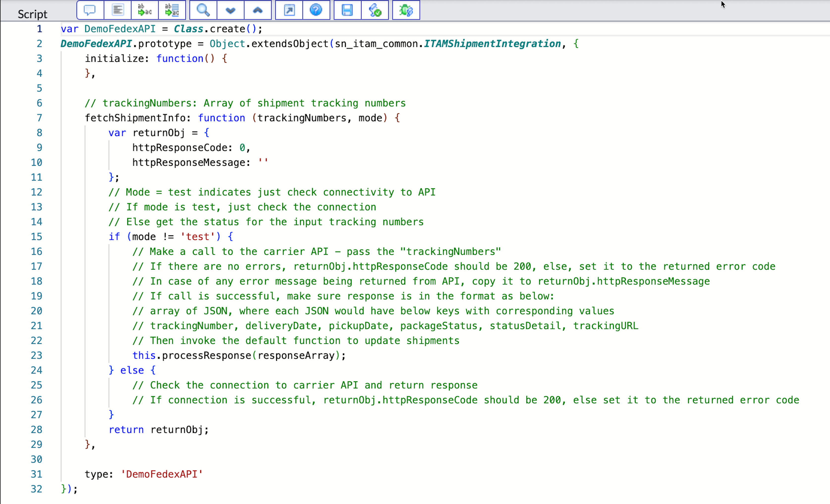Click the Format Code toolbar icon
830x504 pixels.
coord(117,10)
